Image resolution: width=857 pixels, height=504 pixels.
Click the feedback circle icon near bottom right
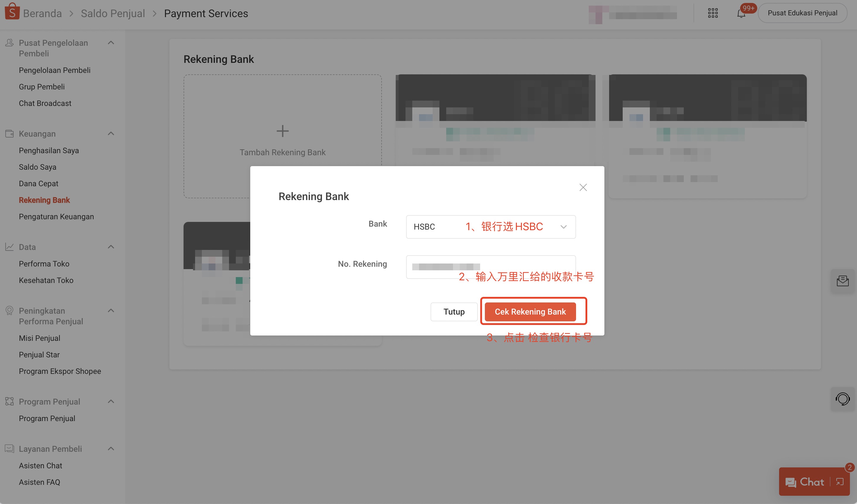click(843, 399)
